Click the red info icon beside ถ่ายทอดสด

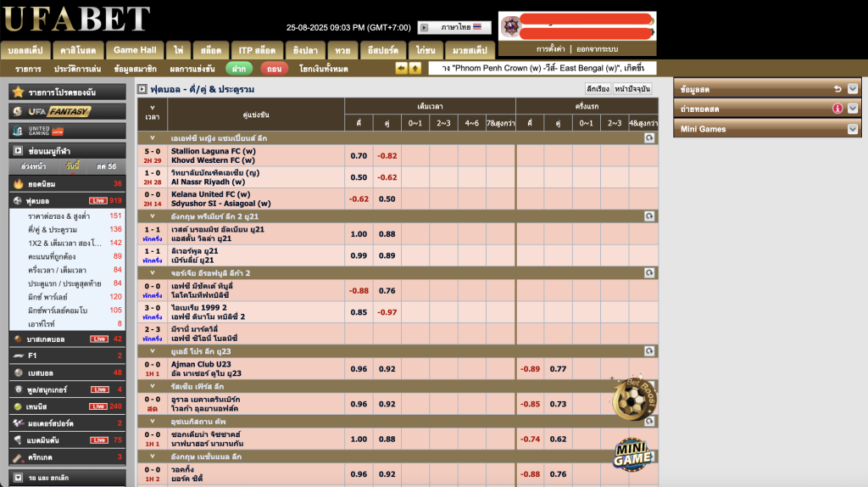[837, 109]
